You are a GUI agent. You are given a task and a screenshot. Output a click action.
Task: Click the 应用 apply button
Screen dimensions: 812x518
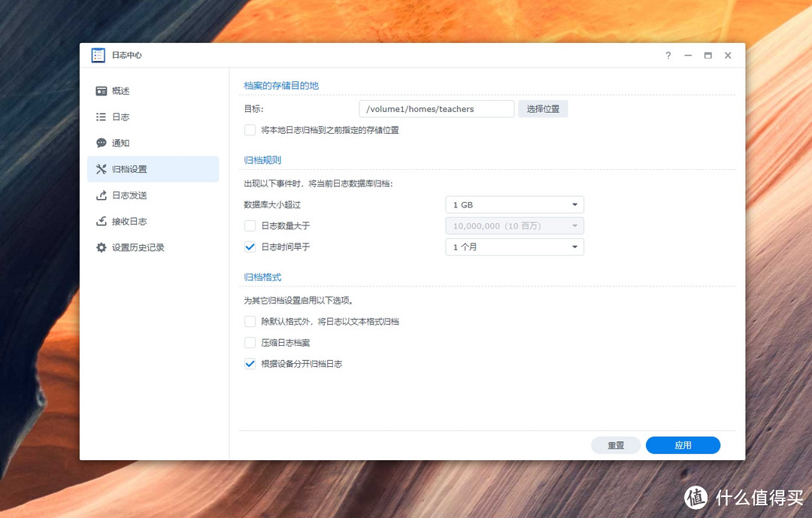(683, 445)
